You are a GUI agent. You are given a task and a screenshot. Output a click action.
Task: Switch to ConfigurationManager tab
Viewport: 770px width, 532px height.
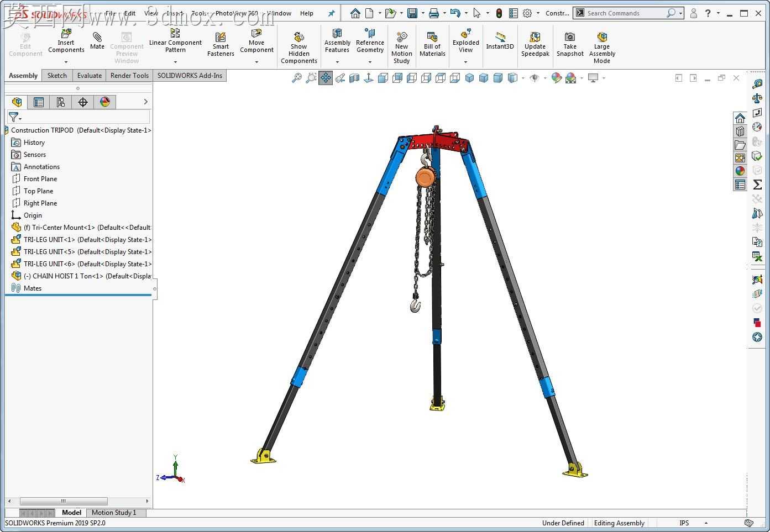(61, 102)
